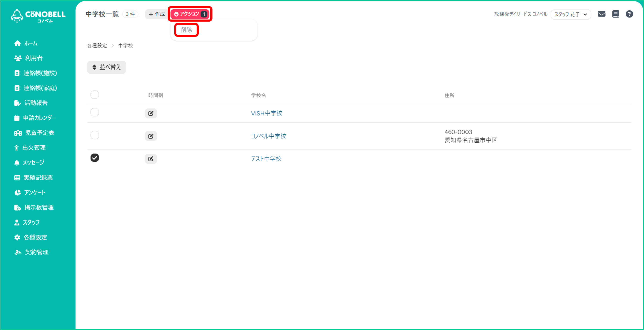Click the 連絡帳(家庭) notebook icon

(17, 88)
